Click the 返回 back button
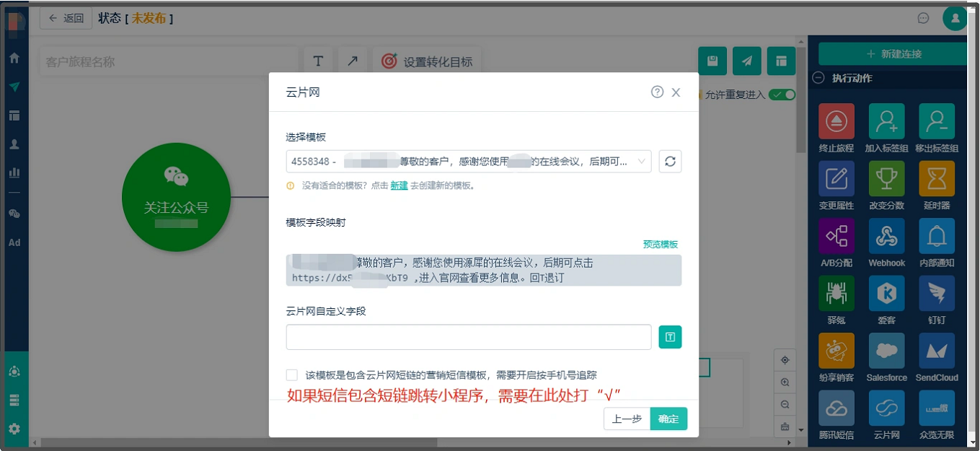 [66, 18]
